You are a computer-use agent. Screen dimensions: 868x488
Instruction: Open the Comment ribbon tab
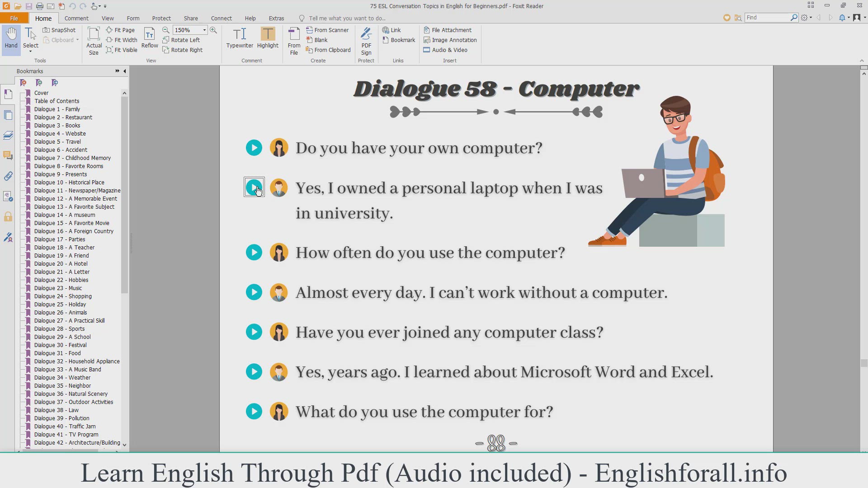(x=76, y=18)
